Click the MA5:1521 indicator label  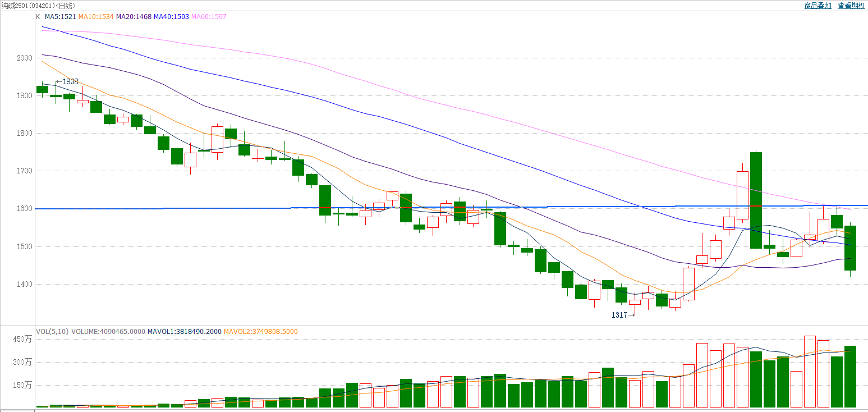[61, 17]
